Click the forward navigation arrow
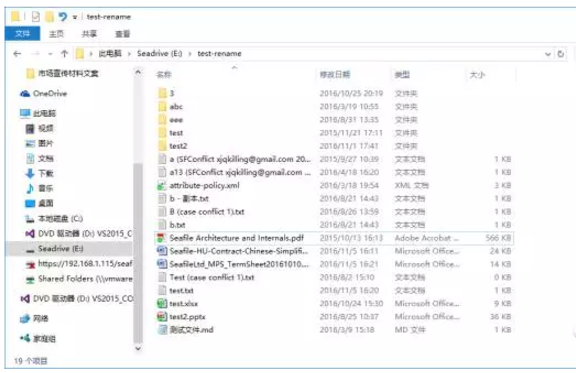The width and height of the screenshot is (576, 373). tap(35, 54)
